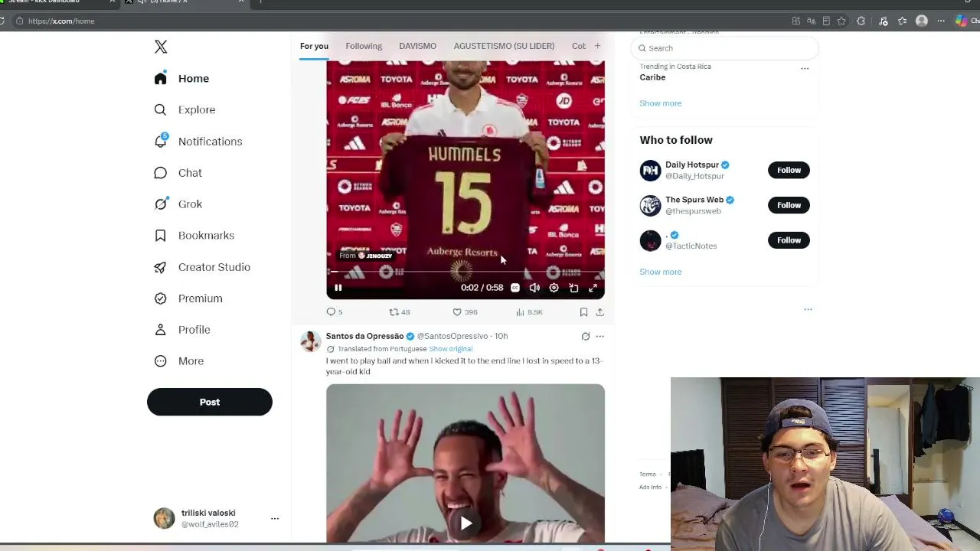Open Creator Studio in the sidebar

202,266
